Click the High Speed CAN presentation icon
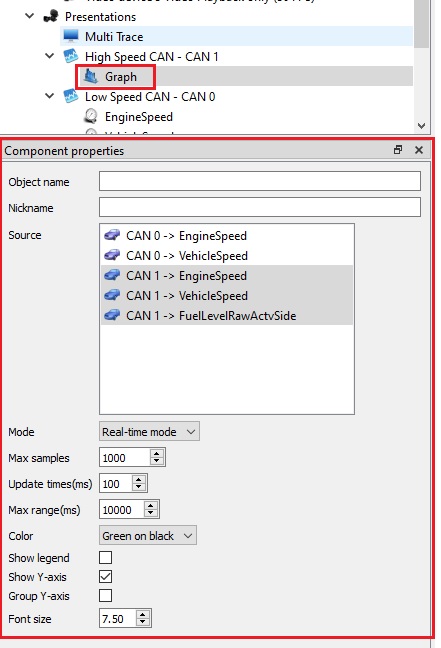Image resolution: width=441 pixels, height=648 pixels. 71,56
